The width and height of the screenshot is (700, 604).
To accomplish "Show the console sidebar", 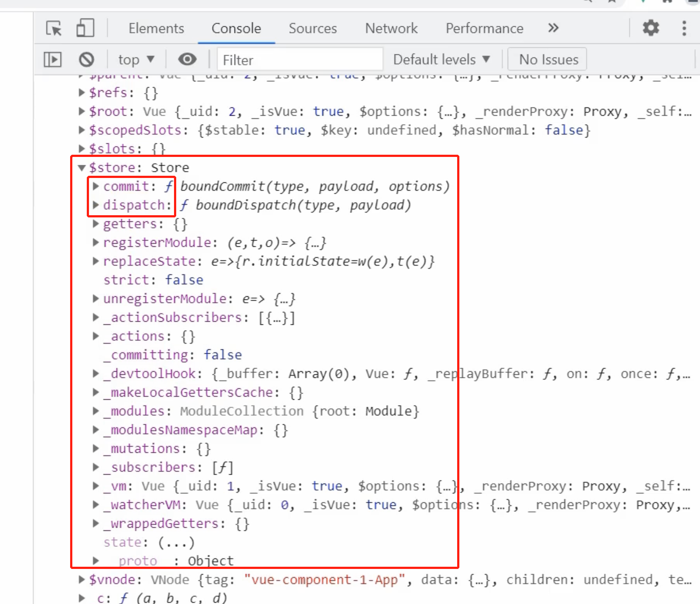I will [x=53, y=59].
